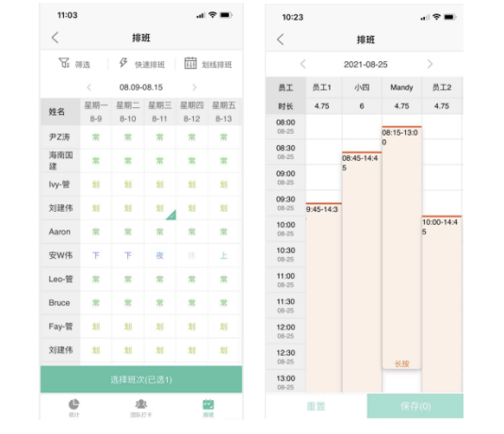504x434 pixels.
Task: Tap the 长按 handle on Mandy's shift
Action: (401, 363)
